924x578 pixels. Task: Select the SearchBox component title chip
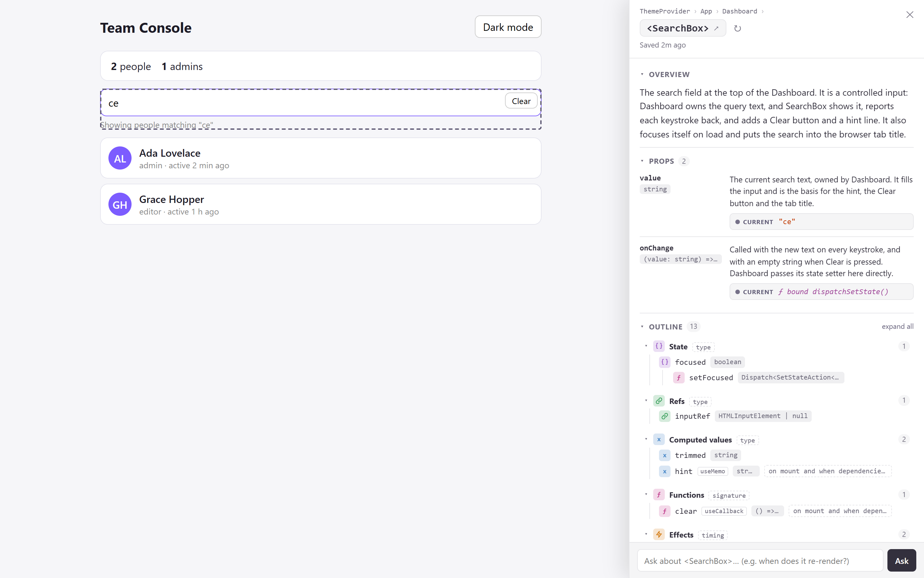pyautogui.click(x=683, y=28)
